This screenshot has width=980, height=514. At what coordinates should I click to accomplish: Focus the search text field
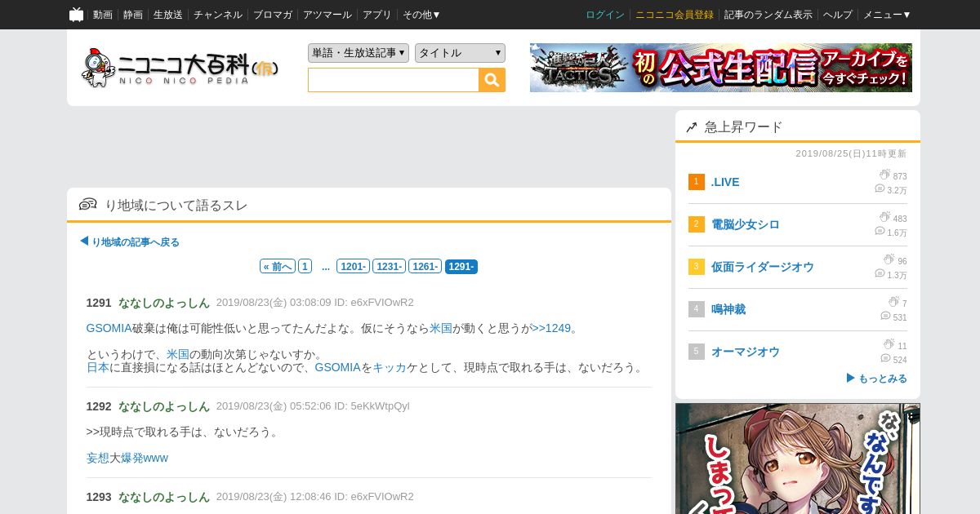393,80
